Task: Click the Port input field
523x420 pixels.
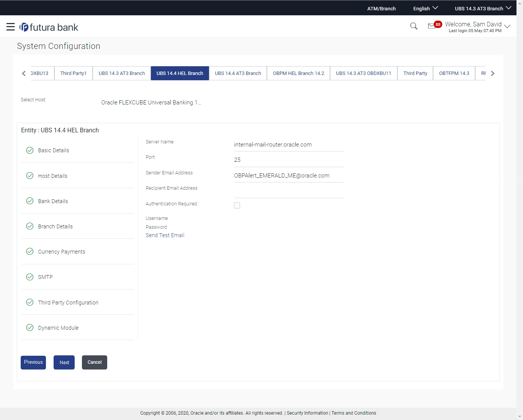Action: tap(289, 160)
